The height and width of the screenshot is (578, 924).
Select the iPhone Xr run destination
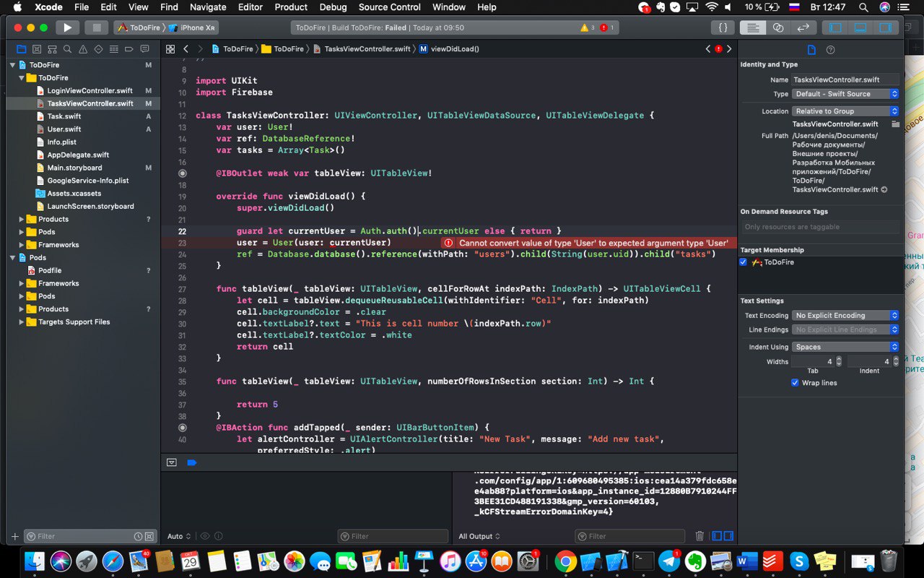click(192, 27)
